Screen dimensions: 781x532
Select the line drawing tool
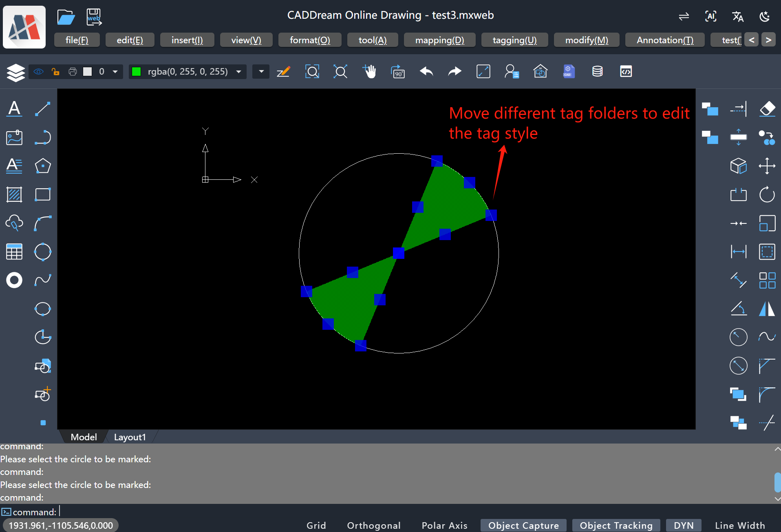tap(43, 109)
